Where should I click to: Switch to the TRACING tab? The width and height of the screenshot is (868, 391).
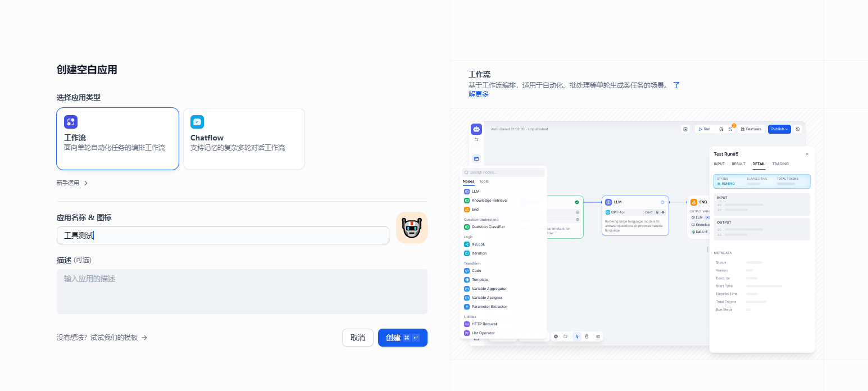coord(780,164)
